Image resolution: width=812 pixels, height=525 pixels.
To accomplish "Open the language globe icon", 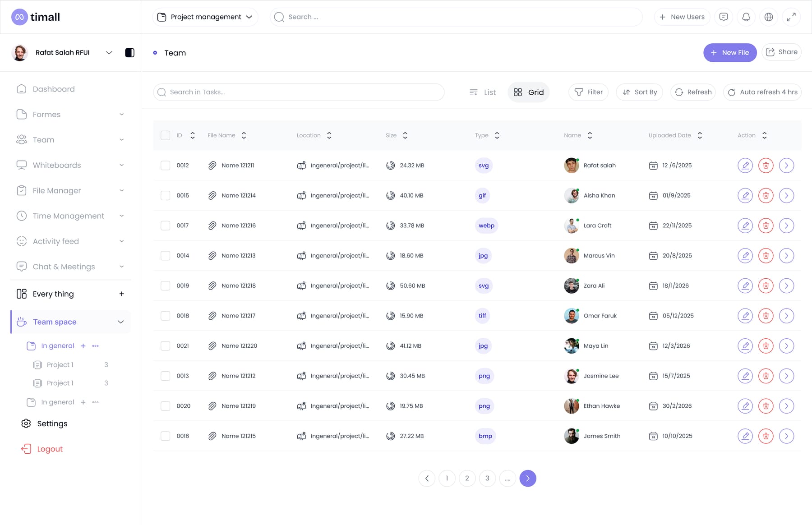I will [x=769, y=17].
